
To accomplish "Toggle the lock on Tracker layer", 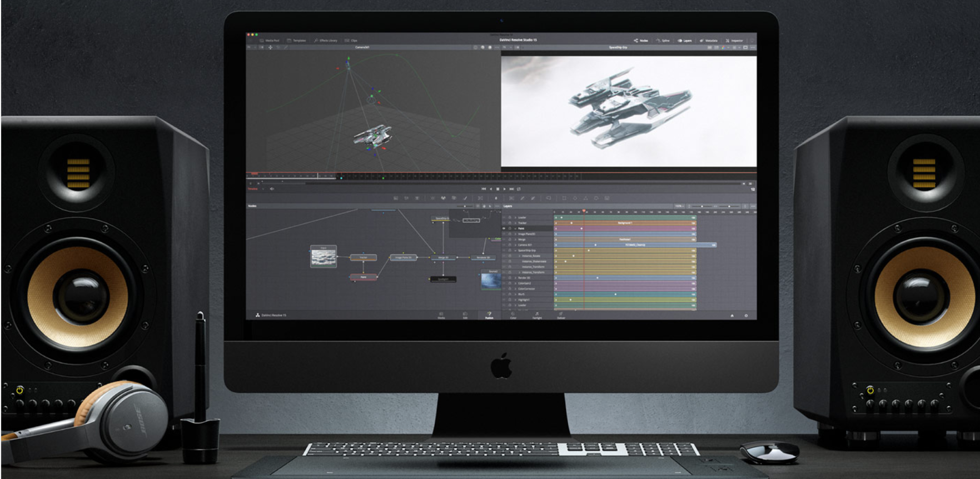I will 510,223.
